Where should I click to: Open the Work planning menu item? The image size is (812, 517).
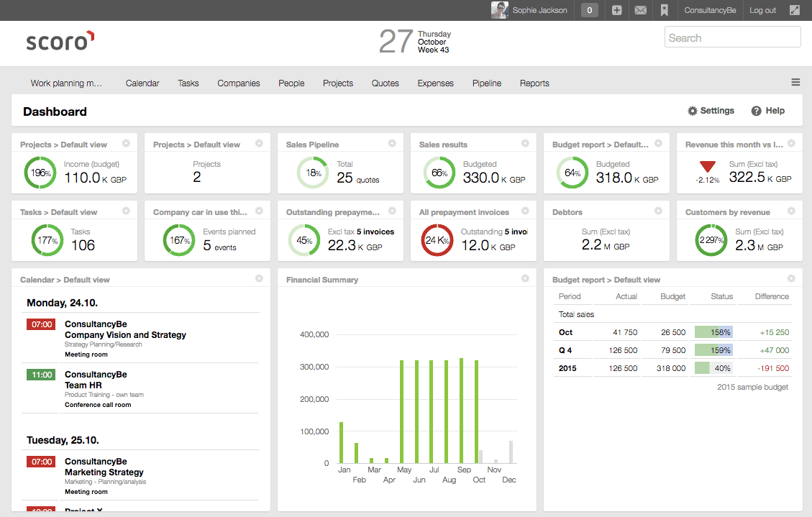click(66, 83)
